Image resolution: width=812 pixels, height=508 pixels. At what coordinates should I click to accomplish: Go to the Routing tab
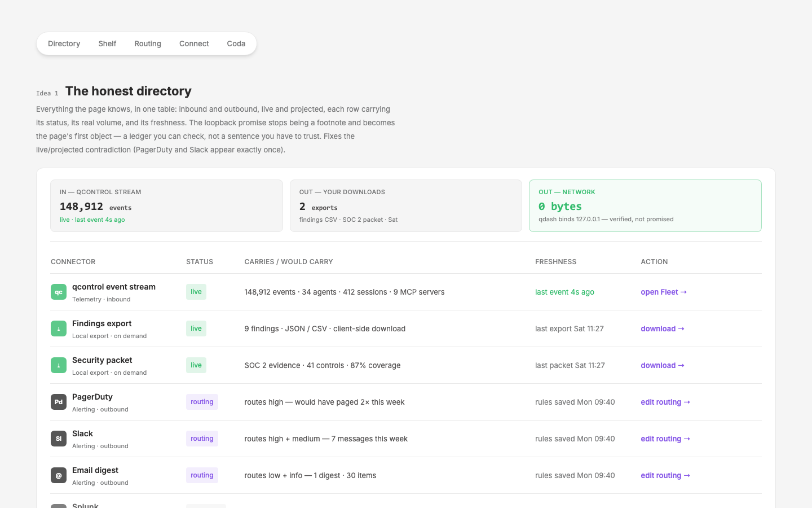tap(148, 43)
